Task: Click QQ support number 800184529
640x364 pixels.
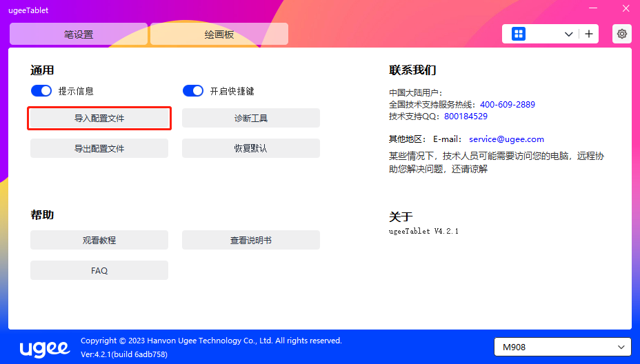Action: pos(466,117)
